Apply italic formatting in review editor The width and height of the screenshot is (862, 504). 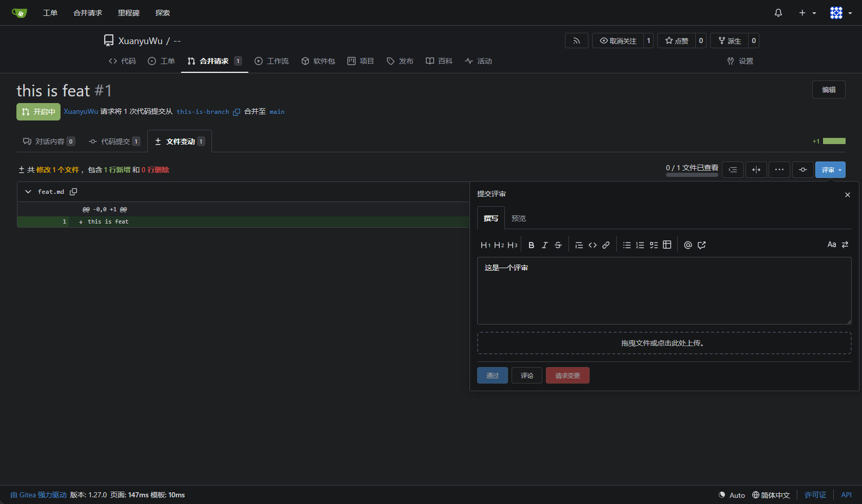(x=544, y=245)
